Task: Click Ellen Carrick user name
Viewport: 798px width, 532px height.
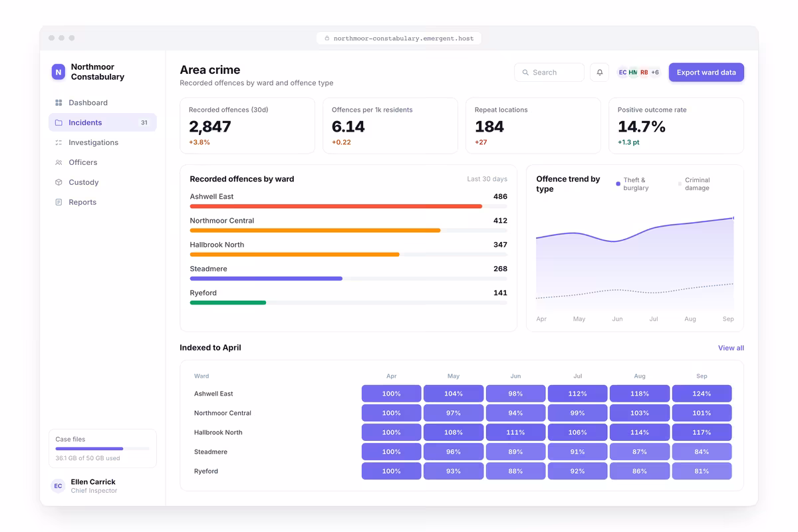Action: point(93,481)
